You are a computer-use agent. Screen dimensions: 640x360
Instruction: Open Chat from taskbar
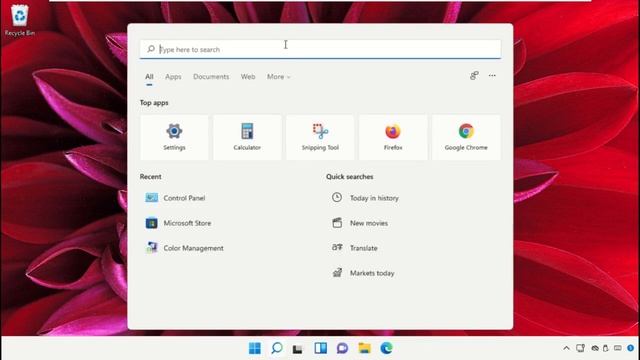click(342, 348)
